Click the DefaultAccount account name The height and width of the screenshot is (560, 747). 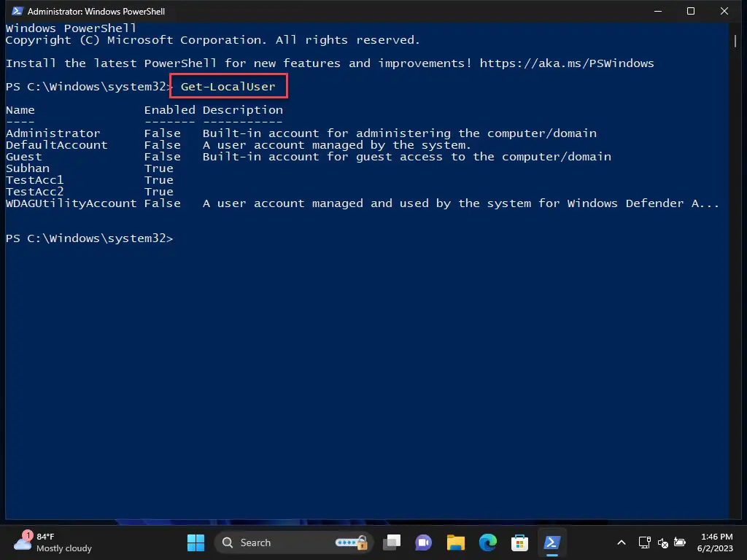57,145
